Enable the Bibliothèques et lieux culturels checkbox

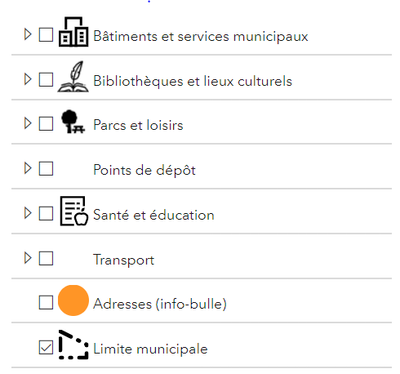tap(46, 79)
